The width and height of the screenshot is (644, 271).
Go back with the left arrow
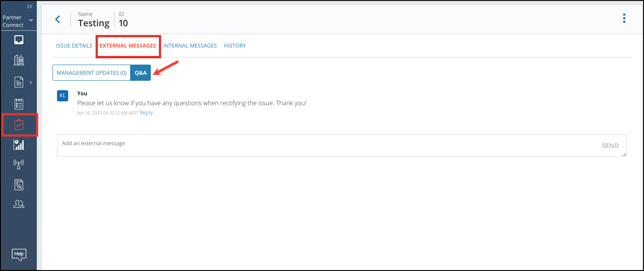pos(58,19)
